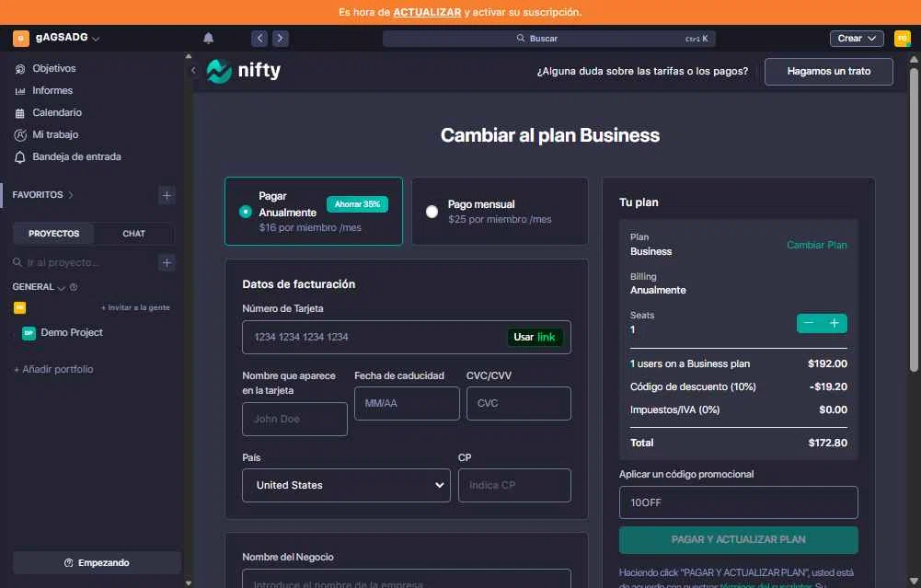The image size is (921, 588).
Task: Focus the CVC field
Action: coord(519,404)
